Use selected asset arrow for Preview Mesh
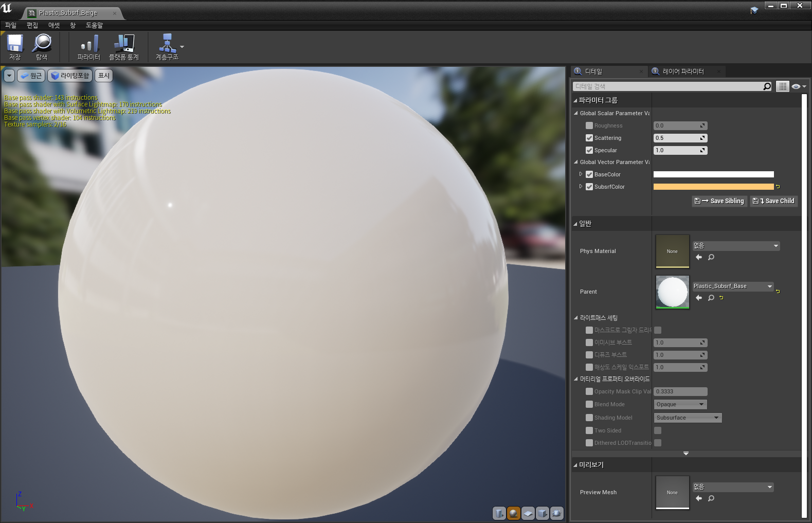The image size is (812, 523). coord(699,498)
